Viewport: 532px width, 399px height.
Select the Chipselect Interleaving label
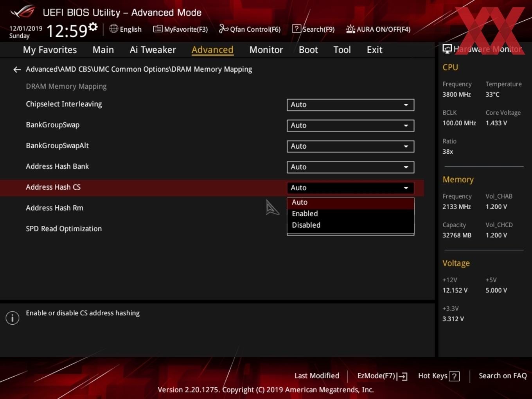click(64, 104)
